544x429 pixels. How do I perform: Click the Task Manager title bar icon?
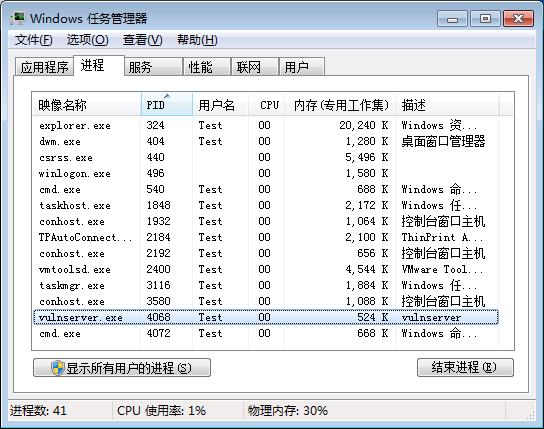[x=17, y=18]
